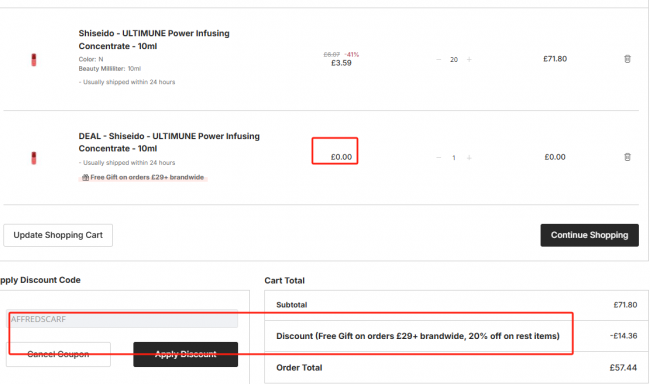This screenshot has width=650, height=384.
Task: Open the first Shiseido ULTIMUNE product thumbnail
Action: (x=34, y=60)
